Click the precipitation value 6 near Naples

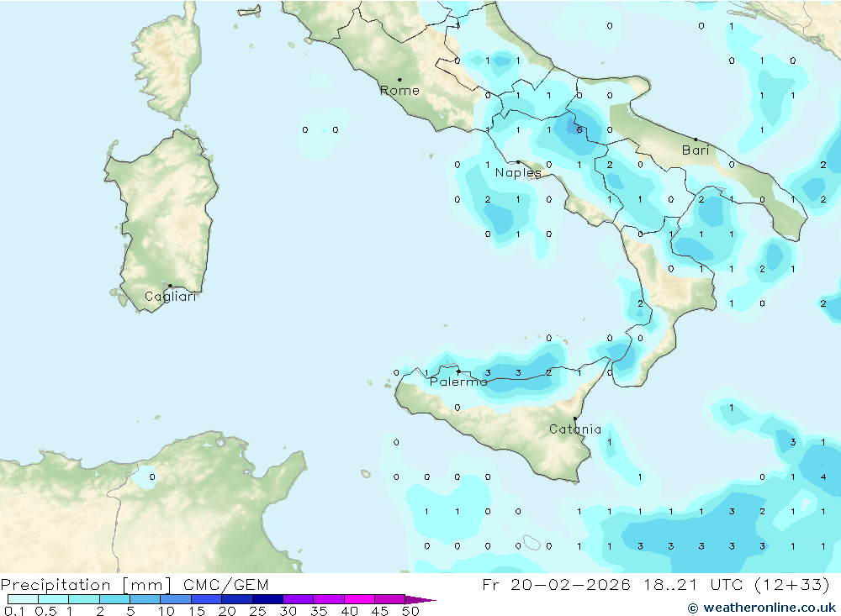coord(579,129)
